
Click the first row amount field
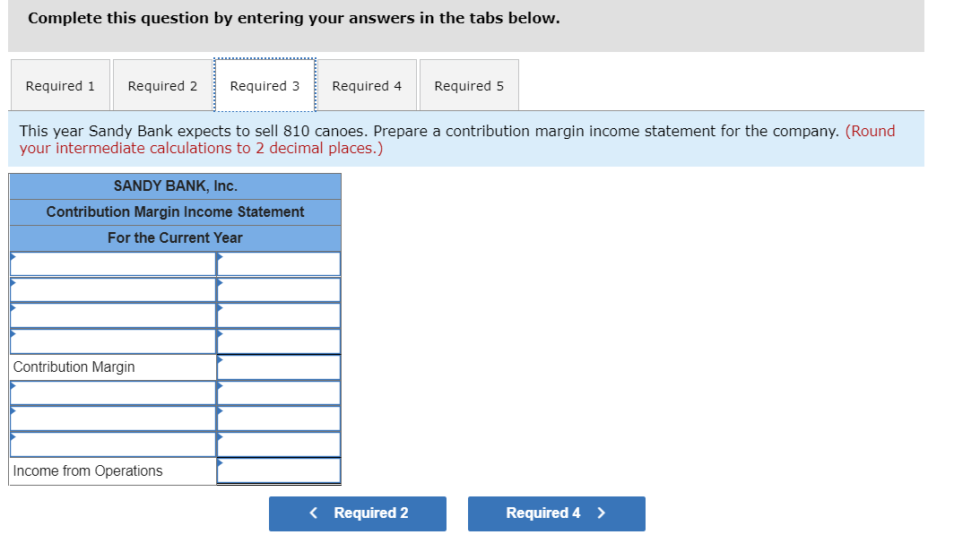278,263
